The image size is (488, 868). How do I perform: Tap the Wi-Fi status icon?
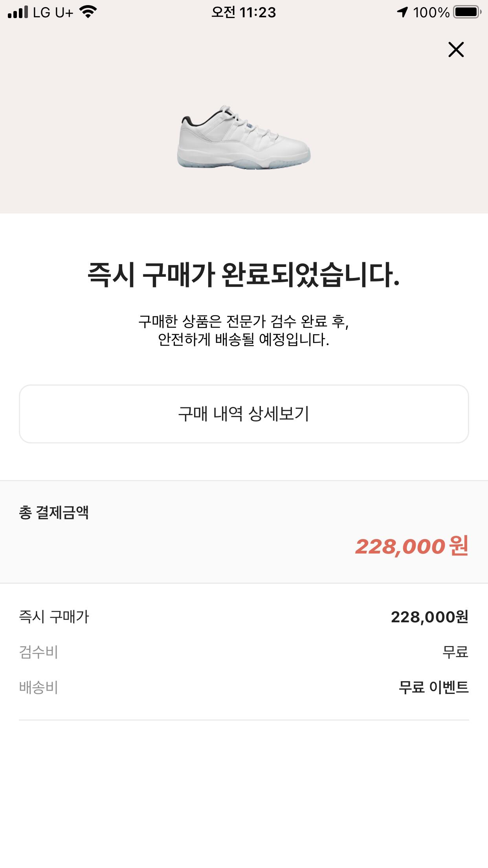pyautogui.click(x=88, y=12)
